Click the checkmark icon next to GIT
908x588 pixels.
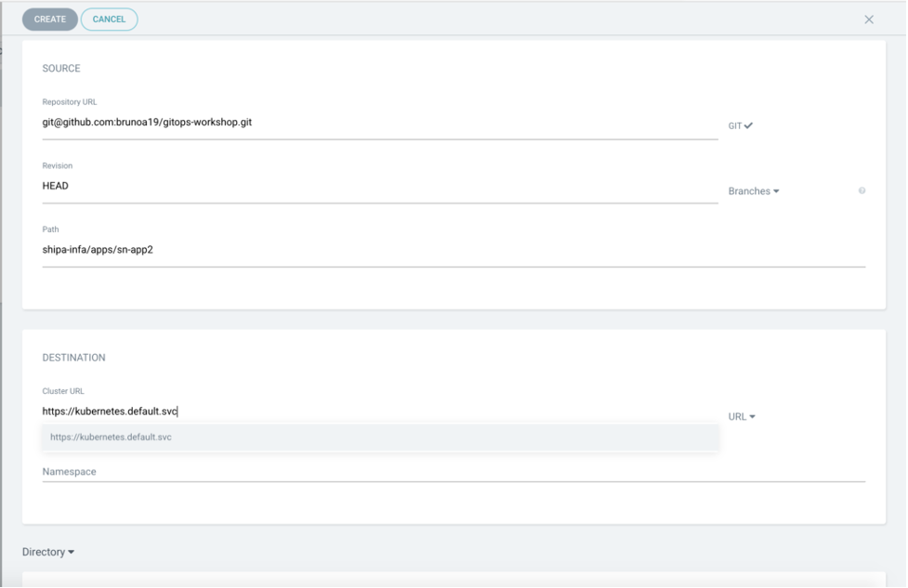tap(748, 125)
